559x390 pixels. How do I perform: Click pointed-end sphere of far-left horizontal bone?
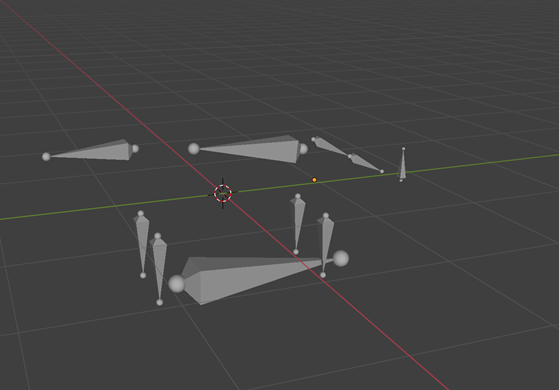pyautogui.click(x=46, y=156)
